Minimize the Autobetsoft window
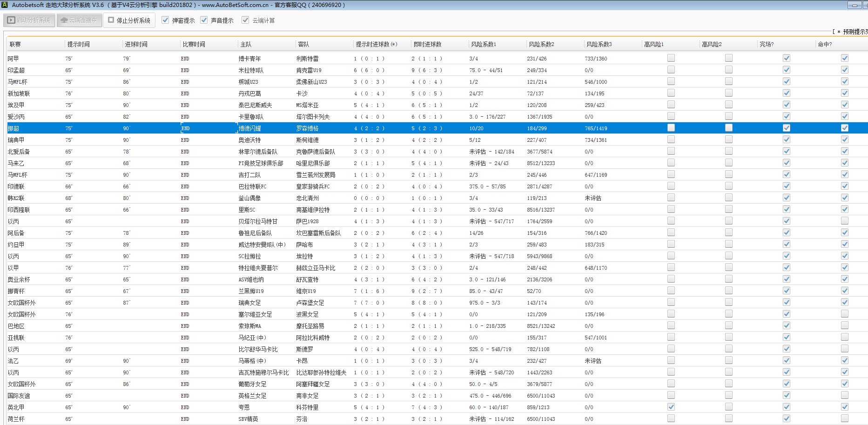The width and height of the screenshot is (868, 425). [x=855, y=5]
